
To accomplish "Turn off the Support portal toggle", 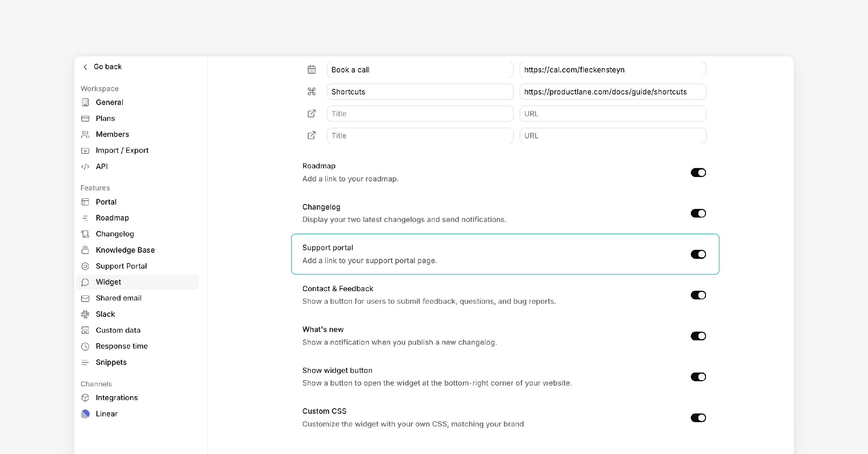I will (698, 255).
